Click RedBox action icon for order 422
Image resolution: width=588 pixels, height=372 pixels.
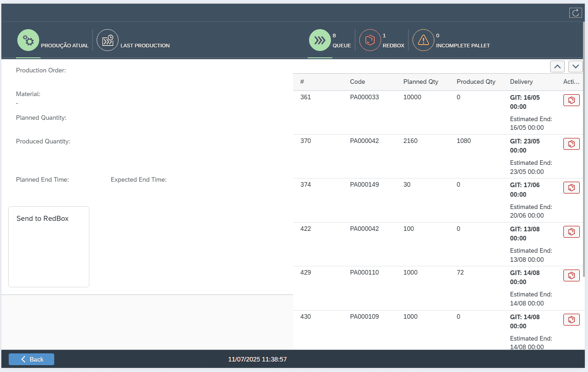[571, 232]
